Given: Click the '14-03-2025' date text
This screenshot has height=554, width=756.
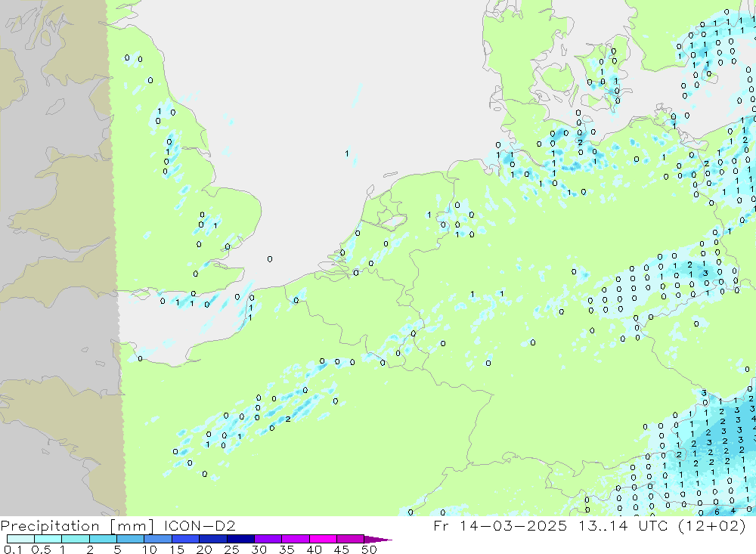Looking at the screenshot, I should click(x=513, y=525).
